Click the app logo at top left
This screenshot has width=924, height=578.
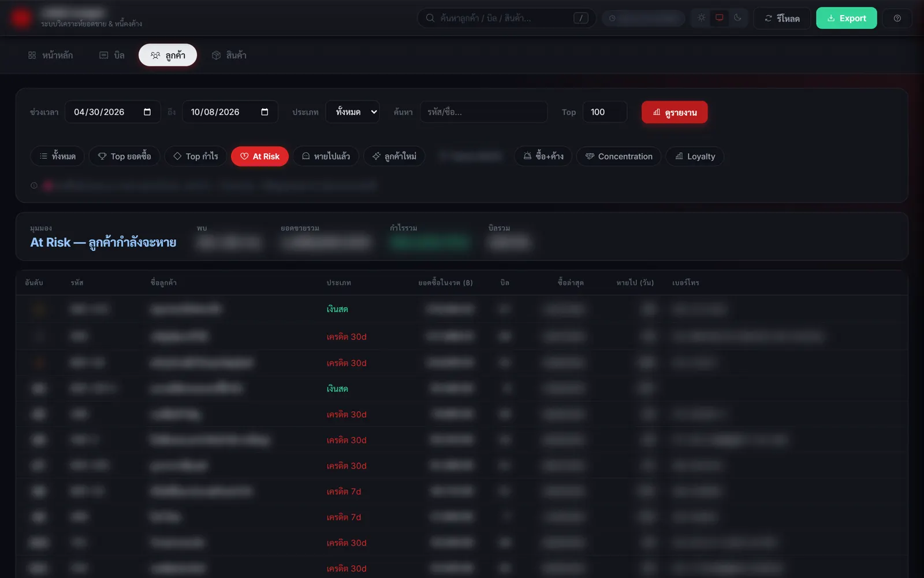(21, 18)
